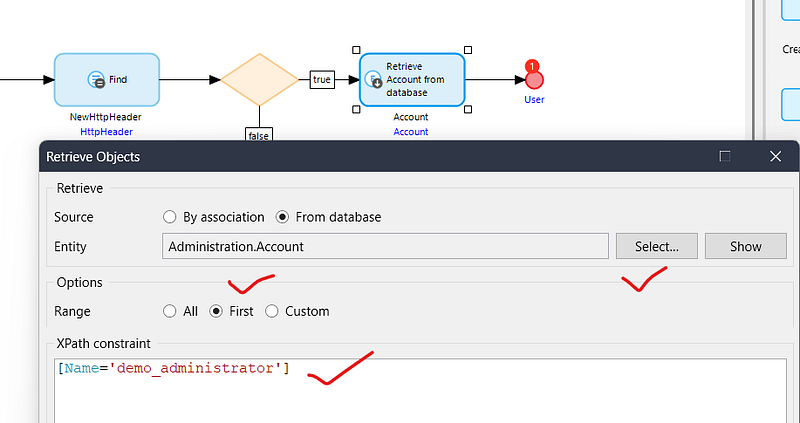Click the red end event circle
Image resolution: width=800 pixels, height=423 pixels.
[534, 80]
